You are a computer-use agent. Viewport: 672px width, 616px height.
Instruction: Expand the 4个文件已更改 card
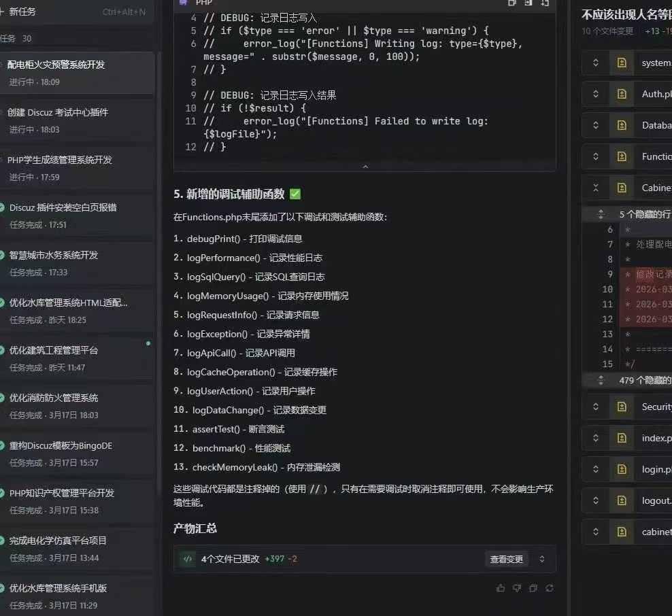[x=541, y=559]
